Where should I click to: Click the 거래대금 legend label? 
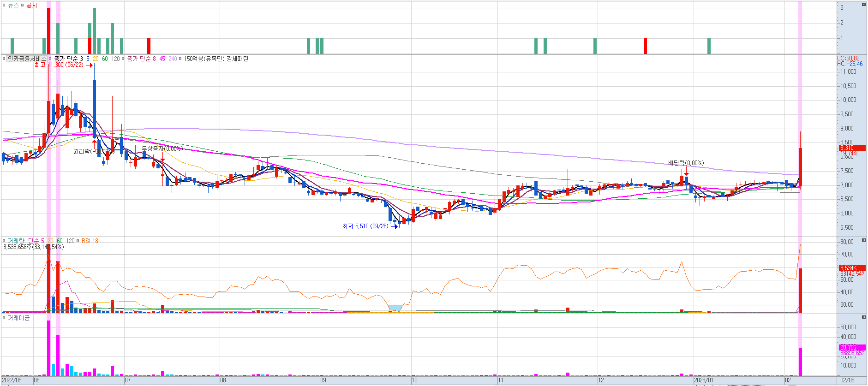[x=19, y=318]
